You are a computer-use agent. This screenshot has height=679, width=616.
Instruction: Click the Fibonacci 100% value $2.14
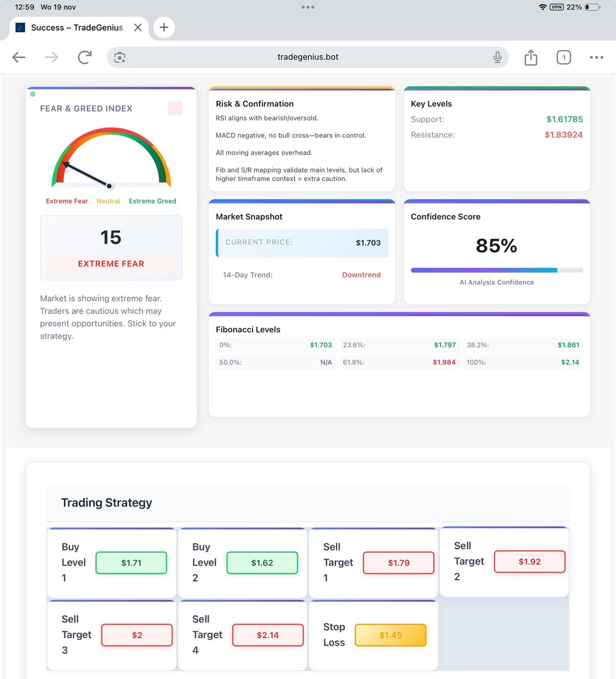tap(570, 362)
